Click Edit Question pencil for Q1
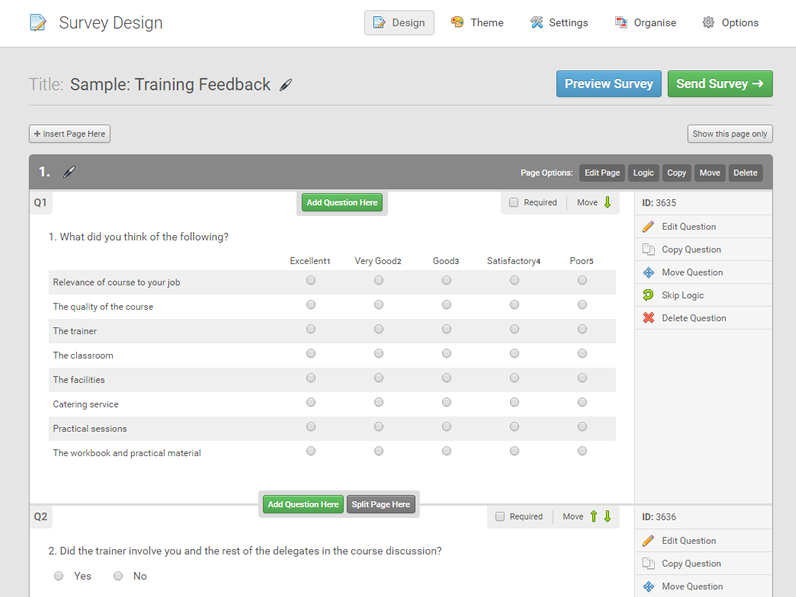 (x=649, y=227)
